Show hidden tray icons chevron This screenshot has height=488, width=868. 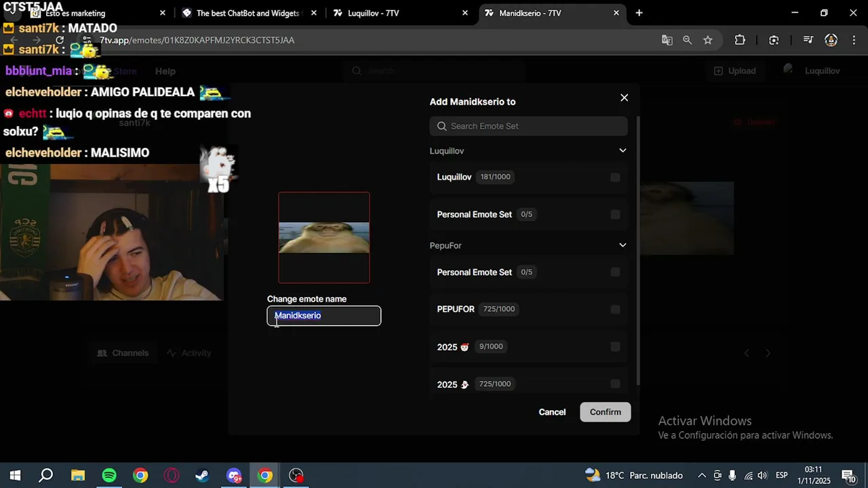tap(702, 475)
